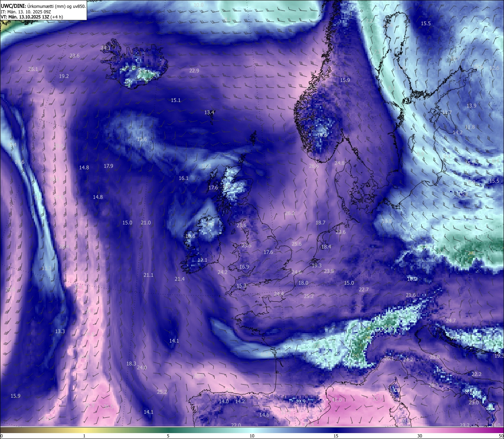Screen dimensions: 504x439
Task: Click the 24.7 value on the map
Action: [450, 321]
